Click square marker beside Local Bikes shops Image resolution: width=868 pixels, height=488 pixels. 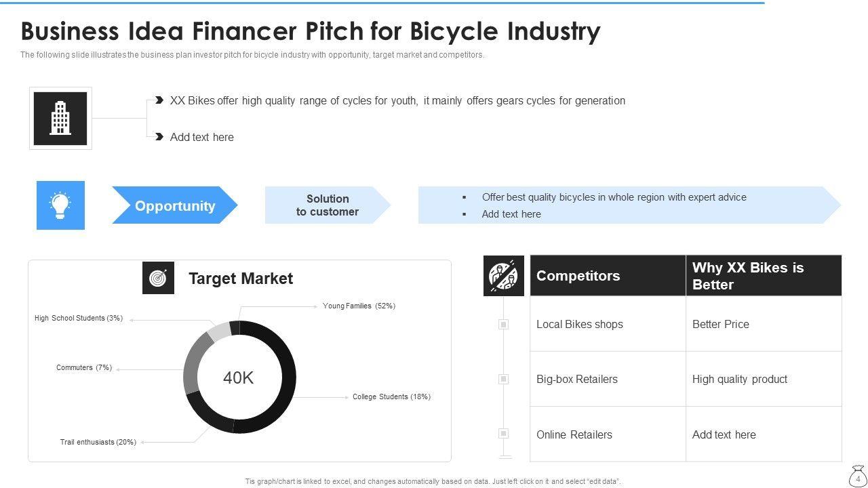[503, 325]
